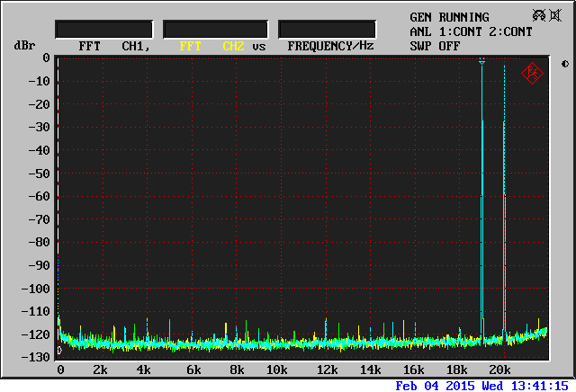Click the third black display field

(327, 30)
